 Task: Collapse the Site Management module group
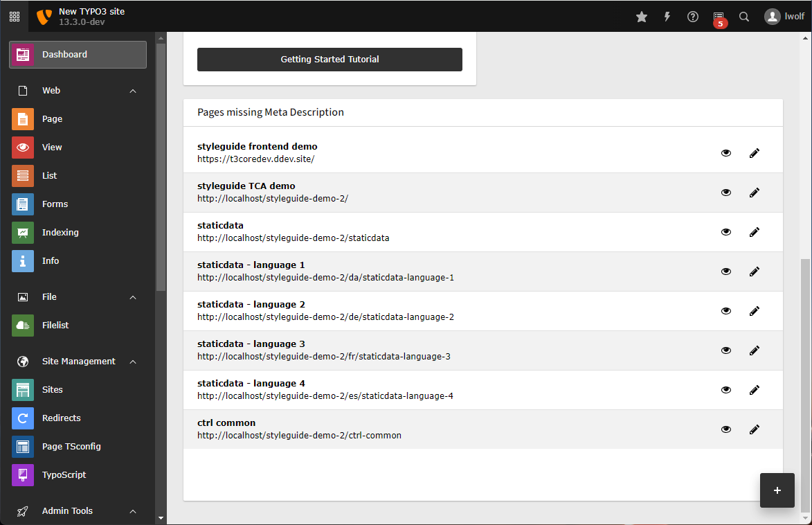click(x=133, y=362)
